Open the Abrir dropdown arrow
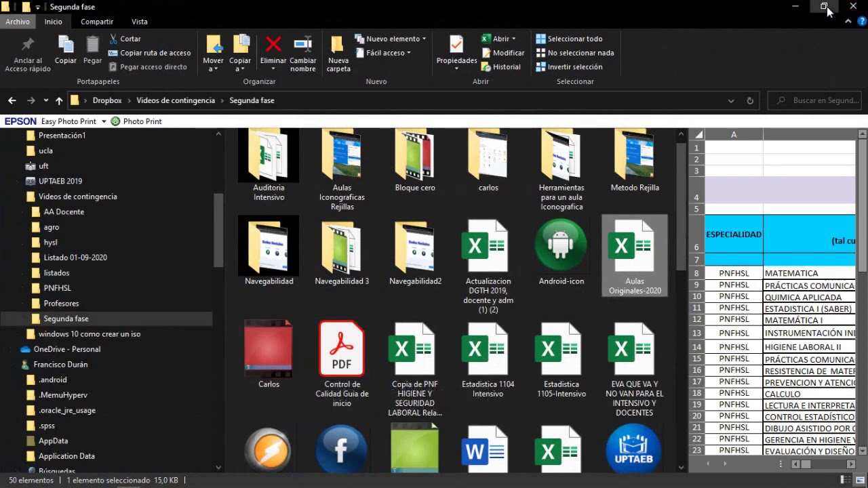Image resolution: width=868 pixels, height=488 pixels. (x=513, y=39)
